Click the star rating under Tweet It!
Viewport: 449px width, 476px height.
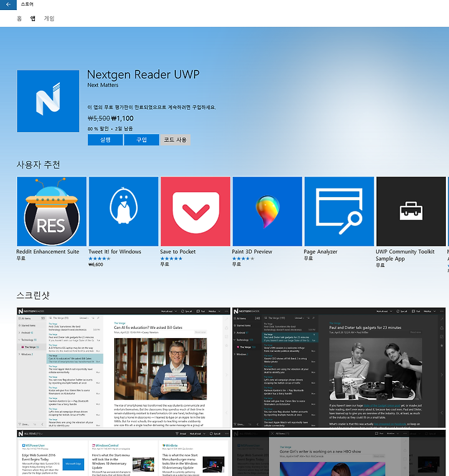tap(100, 259)
